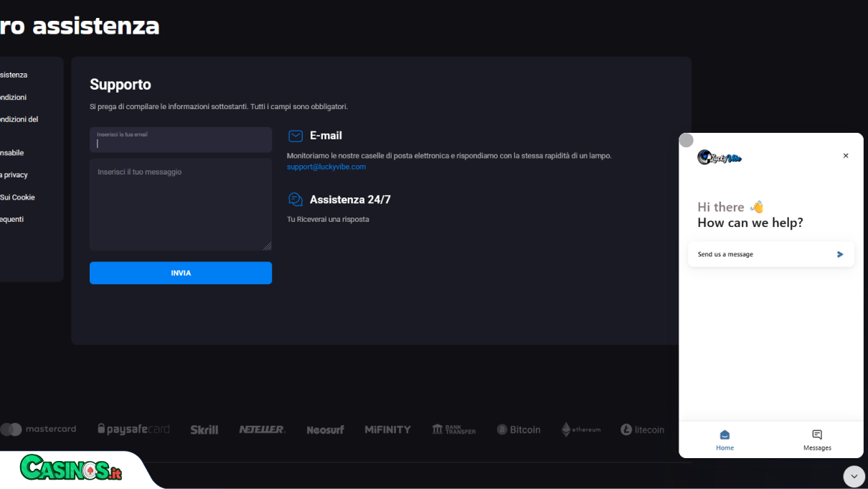Focus the email input field
The width and height of the screenshot is (868, 489).
[181, 140]
